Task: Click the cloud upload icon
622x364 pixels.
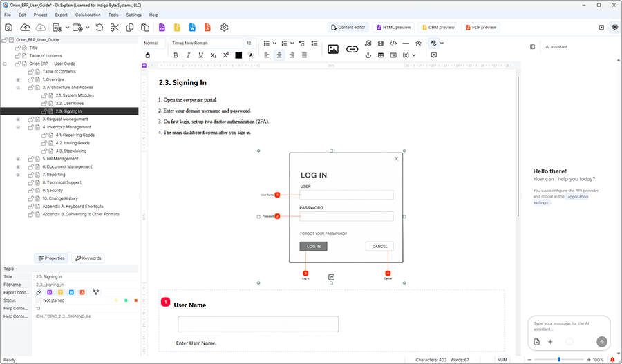Action: (x=26, y=28)
